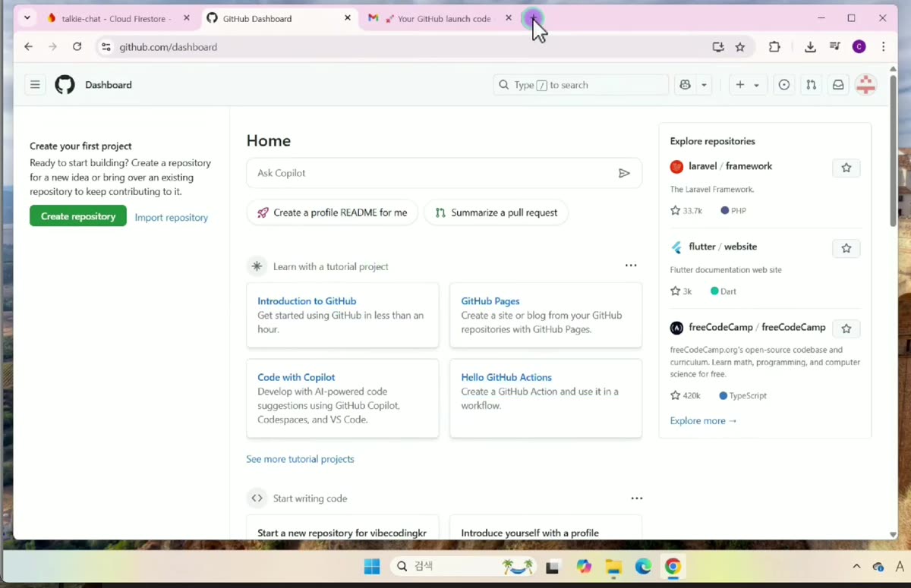Click the Ask Copilot input box
The image size is (911, 588).
coord(444,173)
